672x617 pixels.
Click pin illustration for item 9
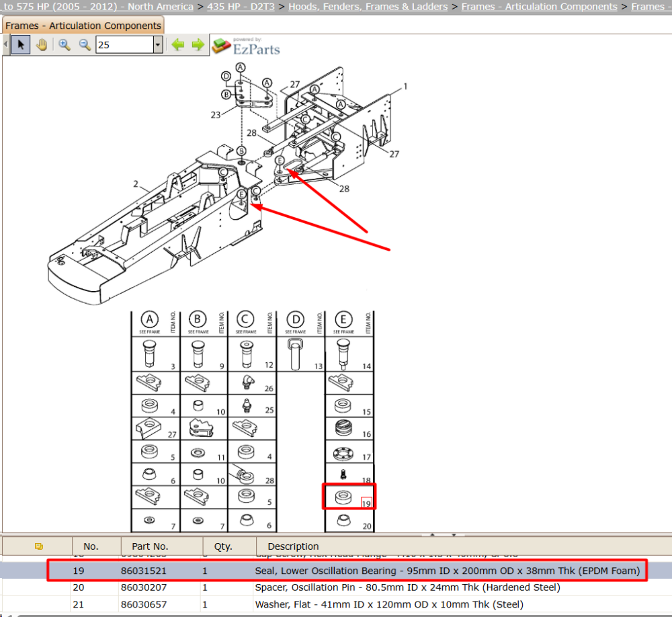[198, 354]
